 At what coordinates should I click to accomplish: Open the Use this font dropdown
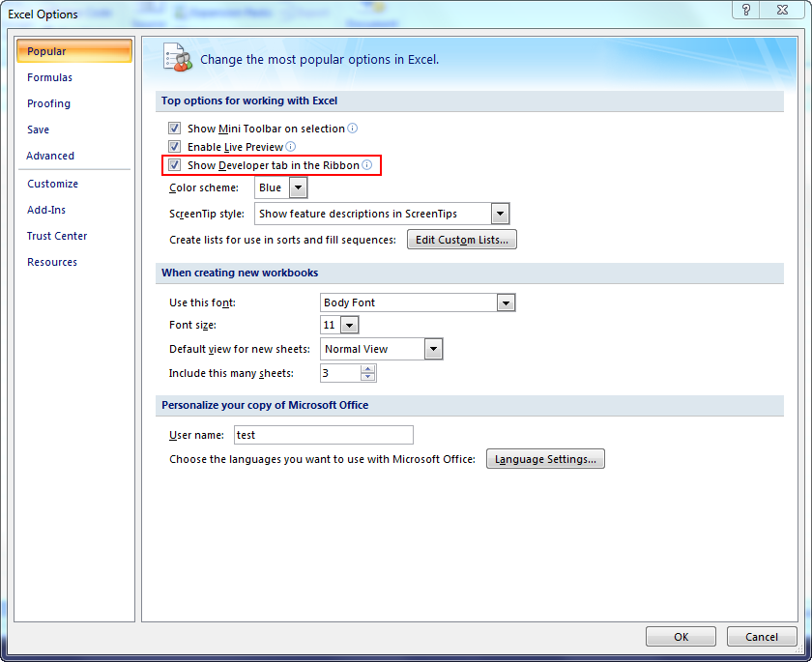pyautogui.click(x=506, y=302)
